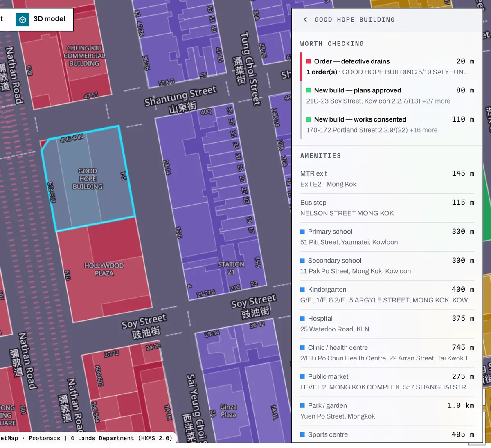Expand the +16 more addresses link
The image size is (491, 448).
423,130
